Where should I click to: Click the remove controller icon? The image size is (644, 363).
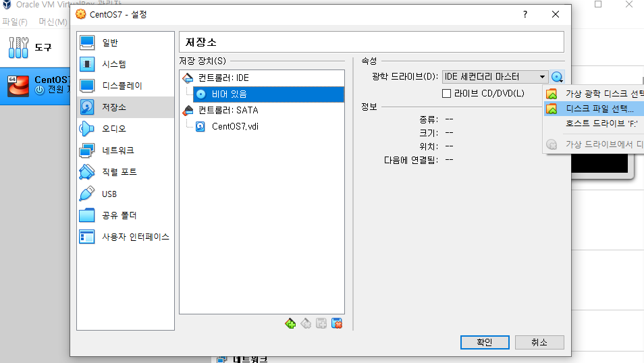tap(306, 324)
